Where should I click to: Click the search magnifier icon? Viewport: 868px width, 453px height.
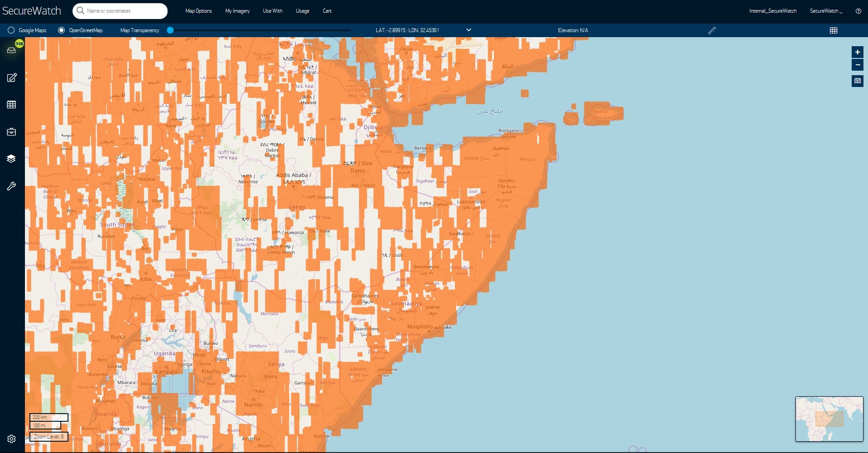[x=81, y=10]
